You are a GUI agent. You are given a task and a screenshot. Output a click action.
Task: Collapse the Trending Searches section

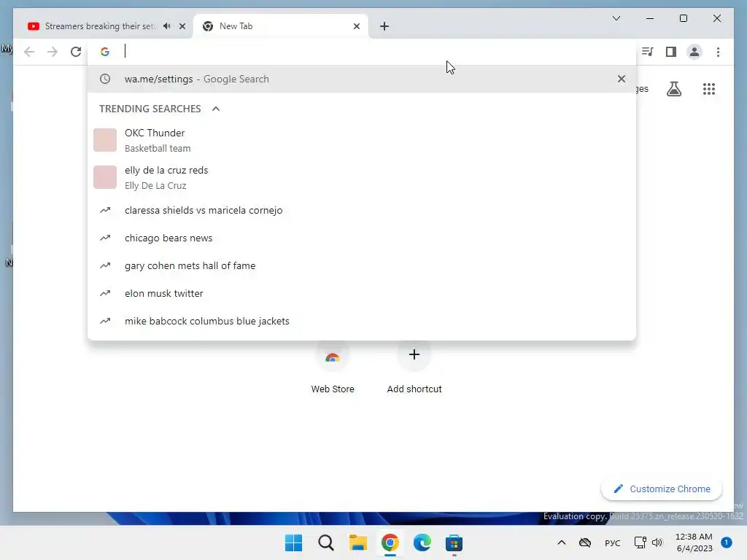pyautogui.click(x=216, y=109)
